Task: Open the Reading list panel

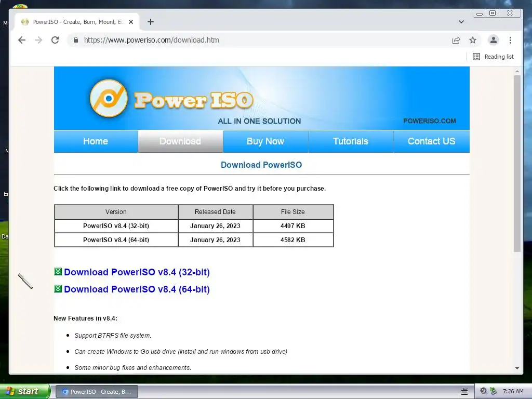Action: (x=493, y=57)
